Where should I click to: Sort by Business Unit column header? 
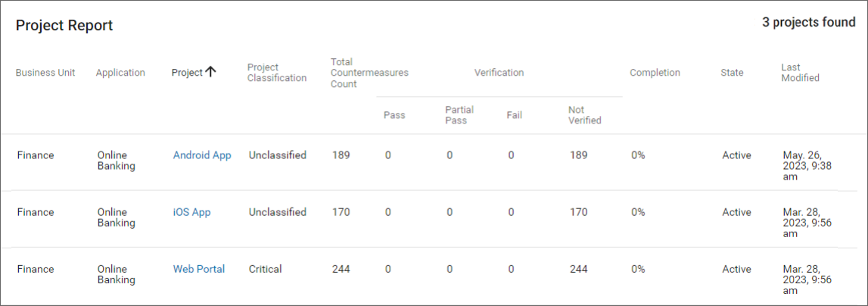tap(45, 73)
